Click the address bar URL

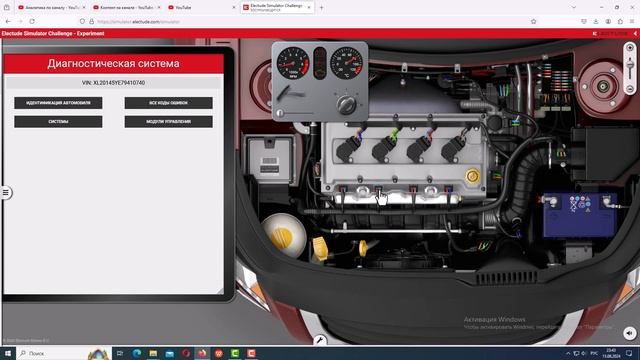[139, 22]
